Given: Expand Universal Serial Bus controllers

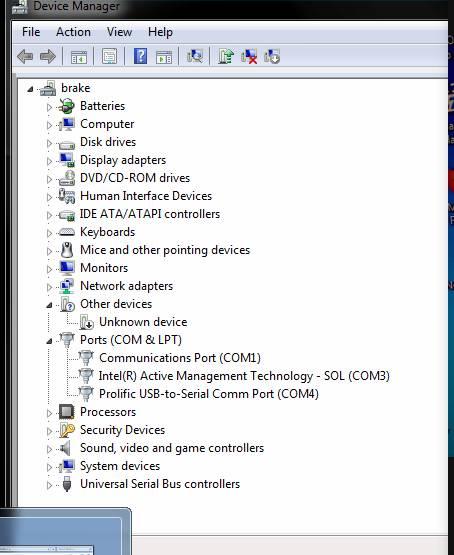Looking at the screenshot, I should [x=49, y=485].
